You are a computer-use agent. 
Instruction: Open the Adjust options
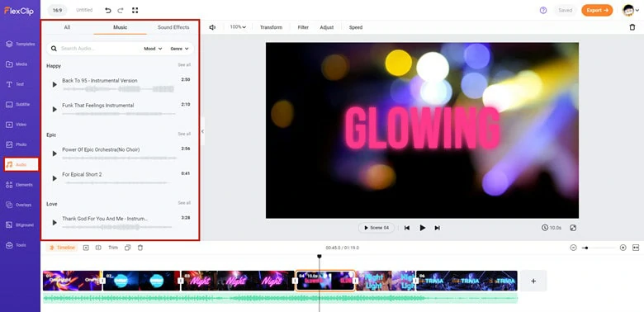coord(326,27)
